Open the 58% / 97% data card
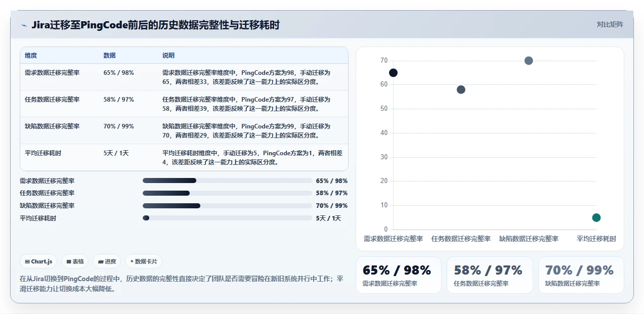This screenshot has height=314, width=644. point(490,275)
